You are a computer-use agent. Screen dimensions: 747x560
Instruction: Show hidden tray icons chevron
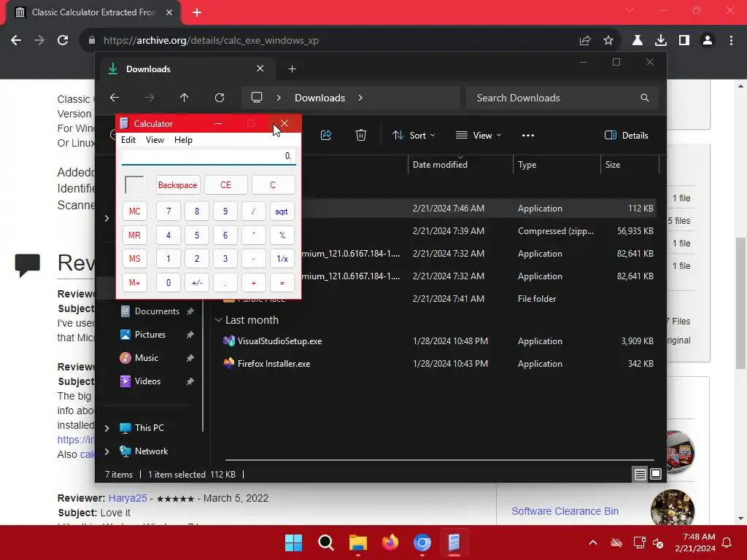593,542
